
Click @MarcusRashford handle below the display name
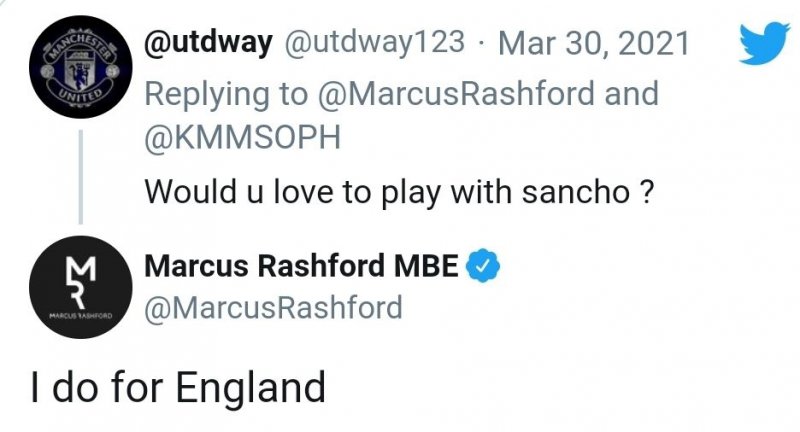pos(273,307)
